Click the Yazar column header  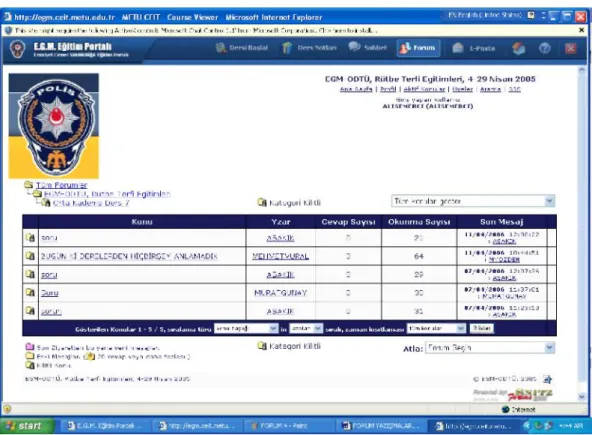pyautogui.click(x=281, y=222)
